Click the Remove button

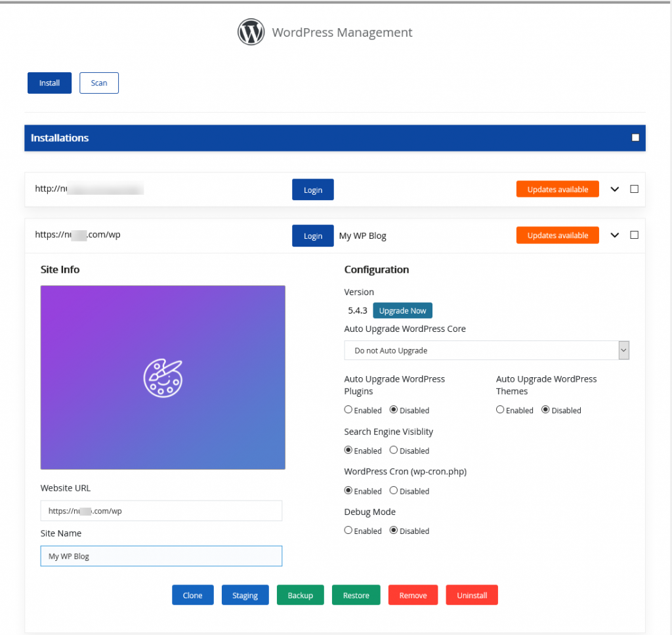pyautogui.click(x=413, y=595)
